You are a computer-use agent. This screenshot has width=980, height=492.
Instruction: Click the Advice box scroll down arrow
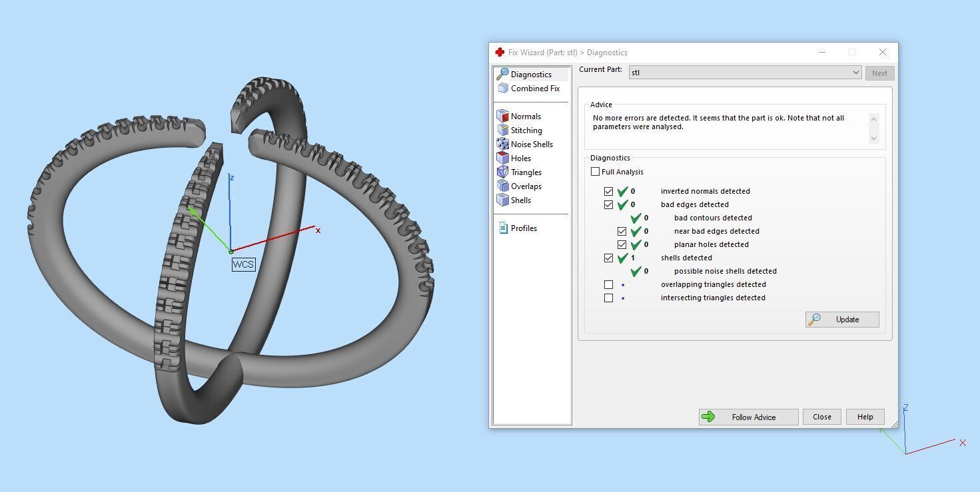coord(874,138)
